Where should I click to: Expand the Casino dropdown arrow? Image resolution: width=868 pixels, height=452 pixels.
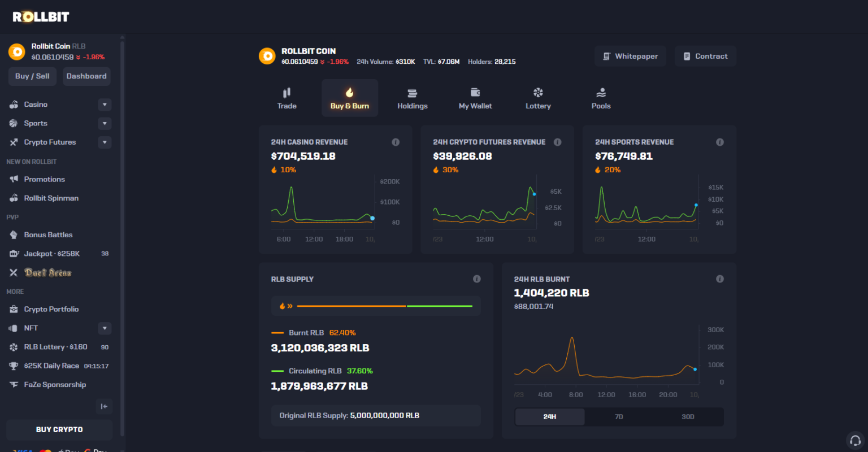(x=105, y=104)
